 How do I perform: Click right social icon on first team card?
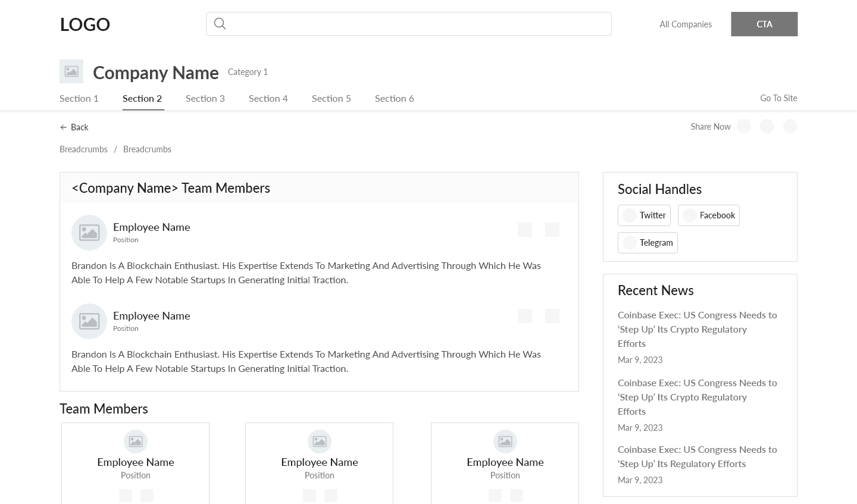(x=147, y=496)
